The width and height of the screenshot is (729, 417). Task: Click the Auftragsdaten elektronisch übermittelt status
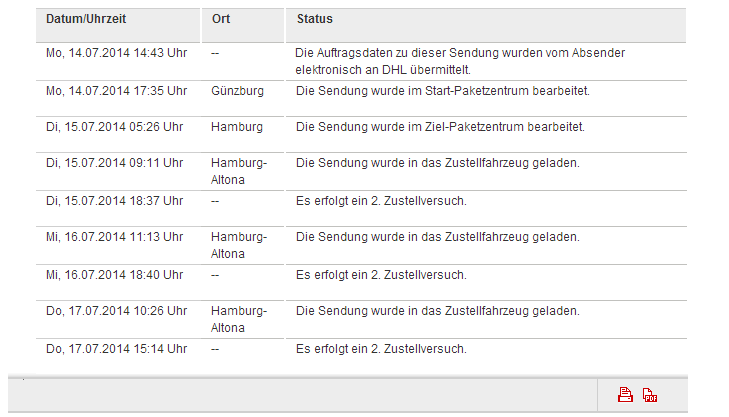pos(467,61)
